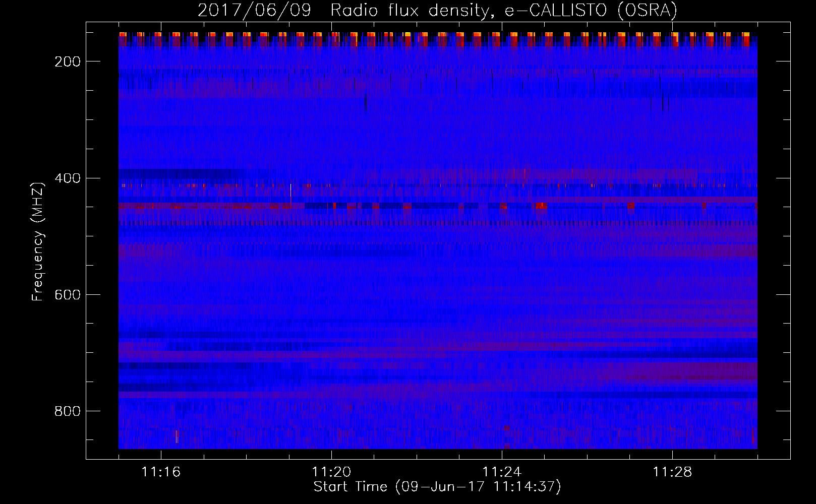Click the plot title '2017/06/09 Radio flux density, e-CALLISTO (OSRA)'
The height and width of the screenshot is (504, 816).
(437, 10)
